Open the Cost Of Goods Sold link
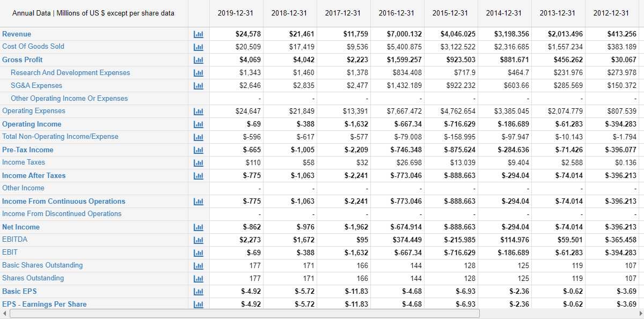 click(x=33, y=47)
